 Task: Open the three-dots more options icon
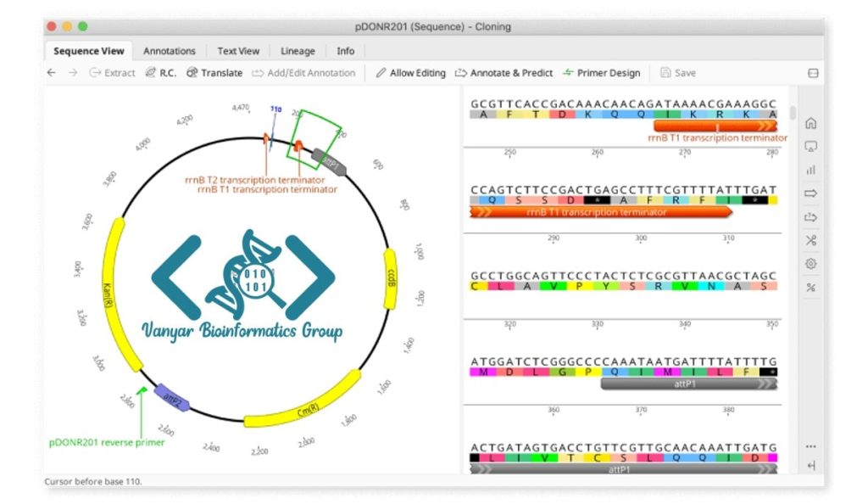pyautogui.click(x=811, y=446)
